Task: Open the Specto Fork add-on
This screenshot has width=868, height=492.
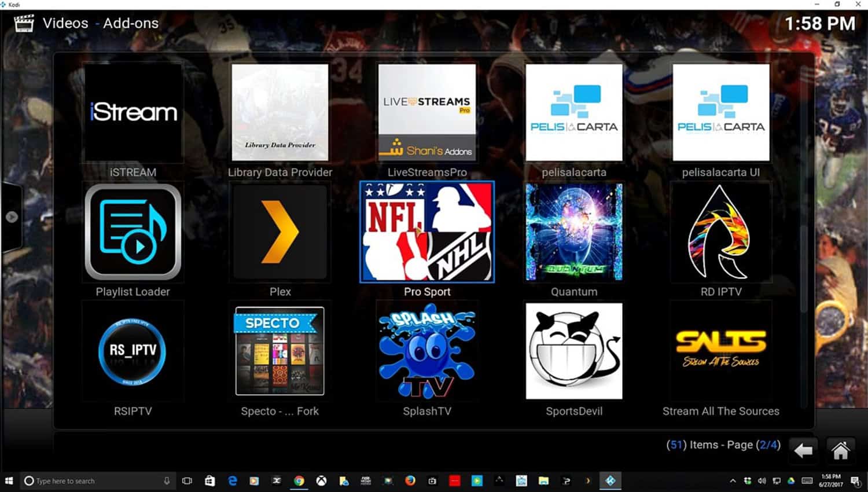Action: pos(280,351)
